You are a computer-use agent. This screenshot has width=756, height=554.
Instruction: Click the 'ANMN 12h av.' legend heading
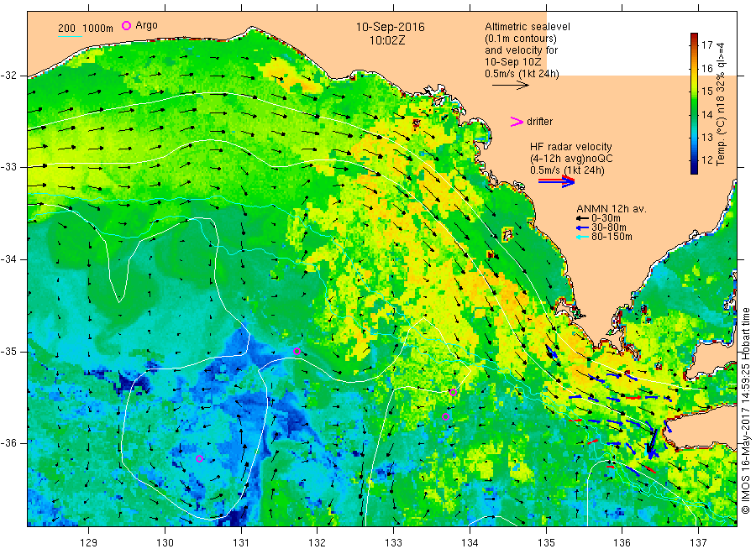click(612, 209)
